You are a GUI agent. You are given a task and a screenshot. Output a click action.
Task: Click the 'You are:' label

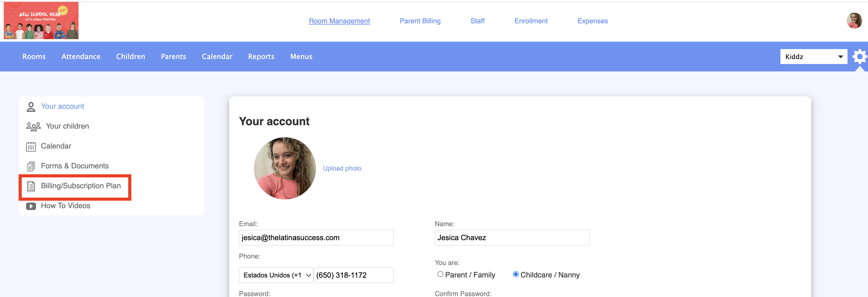coord(447,263)
